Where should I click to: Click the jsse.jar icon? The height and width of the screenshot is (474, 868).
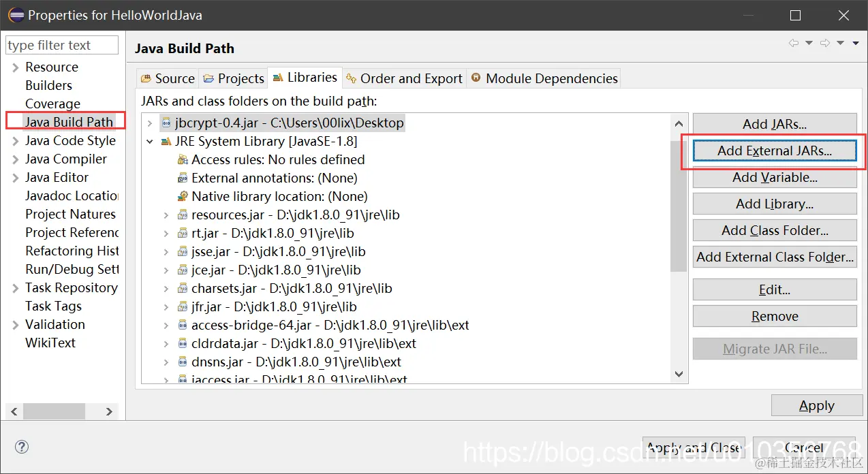(183, 252)
